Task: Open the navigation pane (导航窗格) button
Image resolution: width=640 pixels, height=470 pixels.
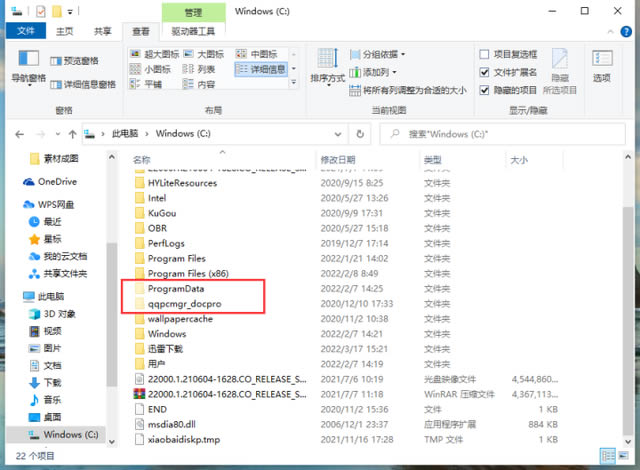Action: click(28, 67)
